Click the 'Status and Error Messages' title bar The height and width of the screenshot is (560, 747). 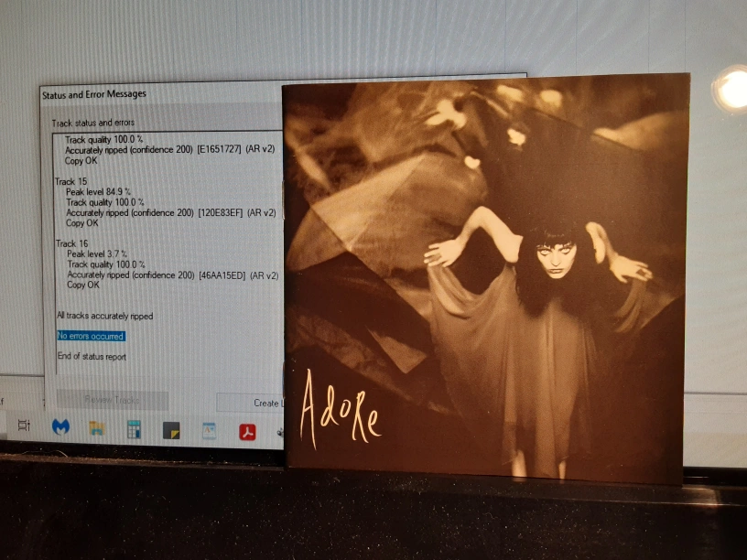94,94
